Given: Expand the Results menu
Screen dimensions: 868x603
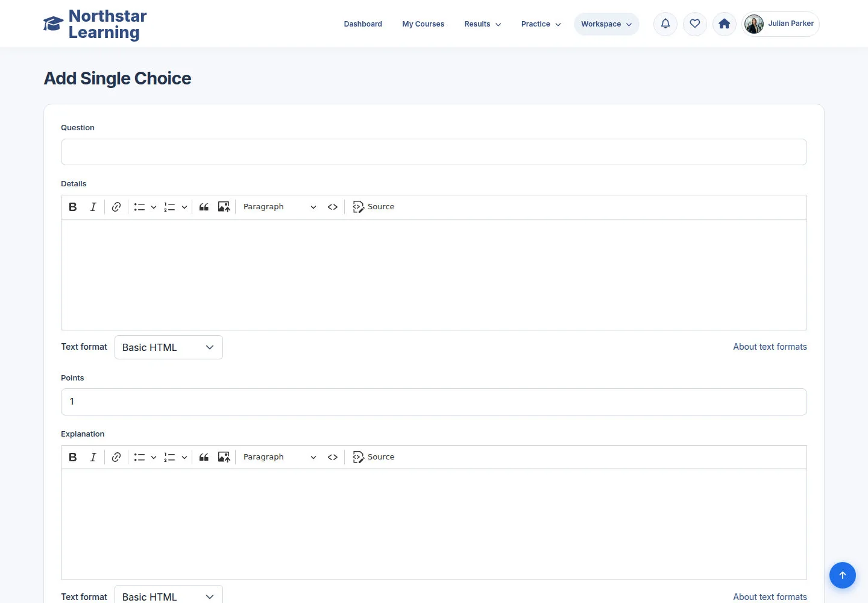Looking at the screenshot, I should (483, 24).
